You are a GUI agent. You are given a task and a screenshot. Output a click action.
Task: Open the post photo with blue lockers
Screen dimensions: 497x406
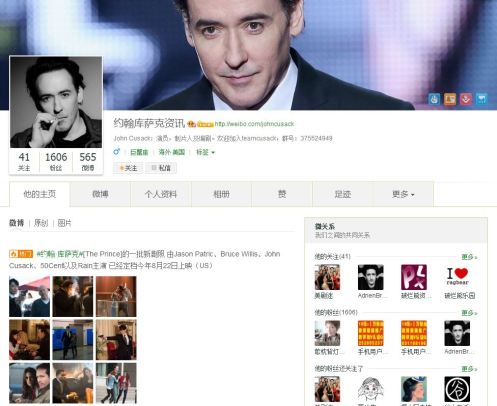[73, 340]
